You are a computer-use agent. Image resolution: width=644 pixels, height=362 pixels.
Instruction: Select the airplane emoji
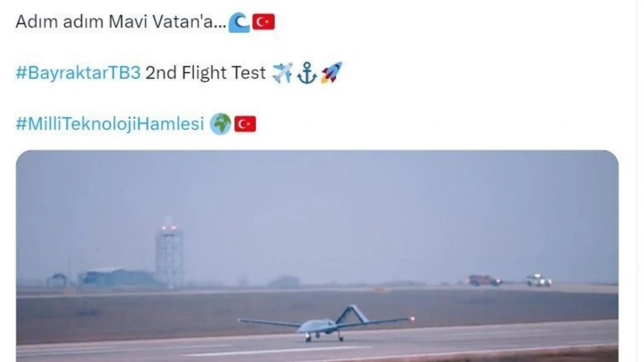(282, 73)
